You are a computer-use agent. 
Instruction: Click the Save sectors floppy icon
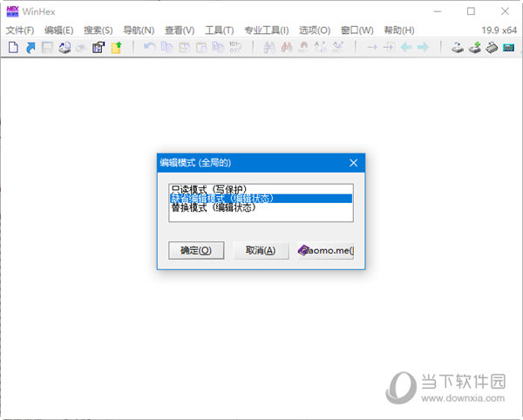(47, 47)
